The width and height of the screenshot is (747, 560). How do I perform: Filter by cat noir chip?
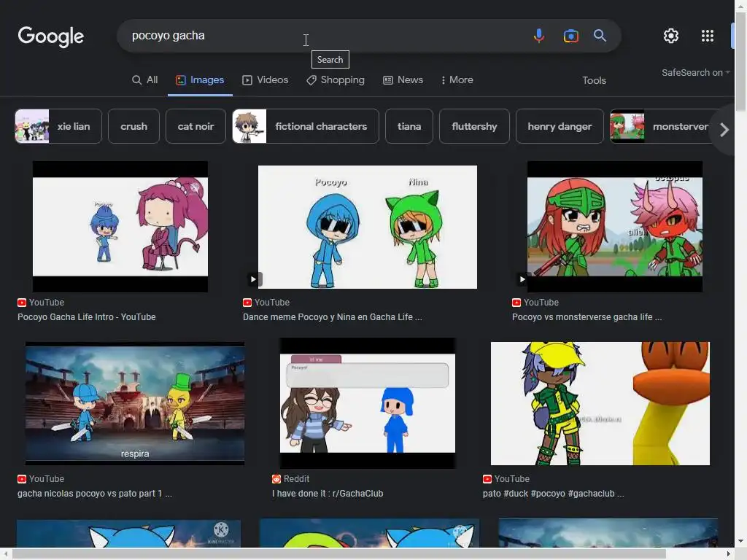coord(196,126)
